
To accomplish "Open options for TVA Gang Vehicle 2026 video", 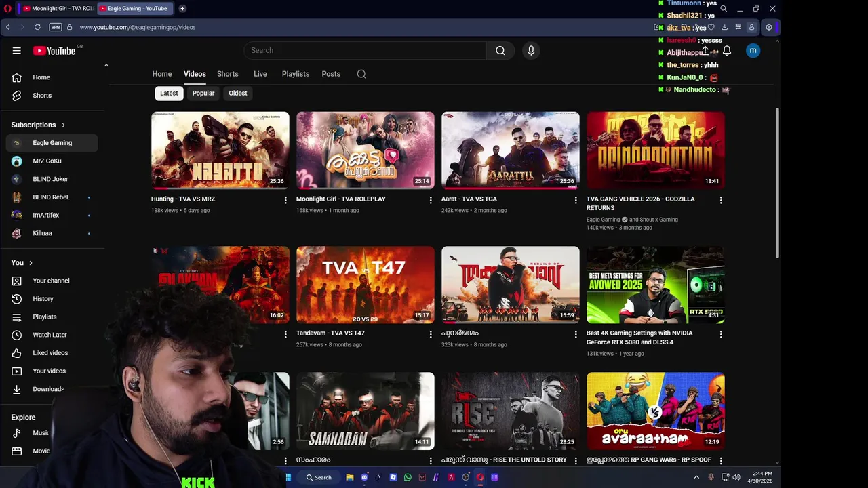I will [721, 200].
